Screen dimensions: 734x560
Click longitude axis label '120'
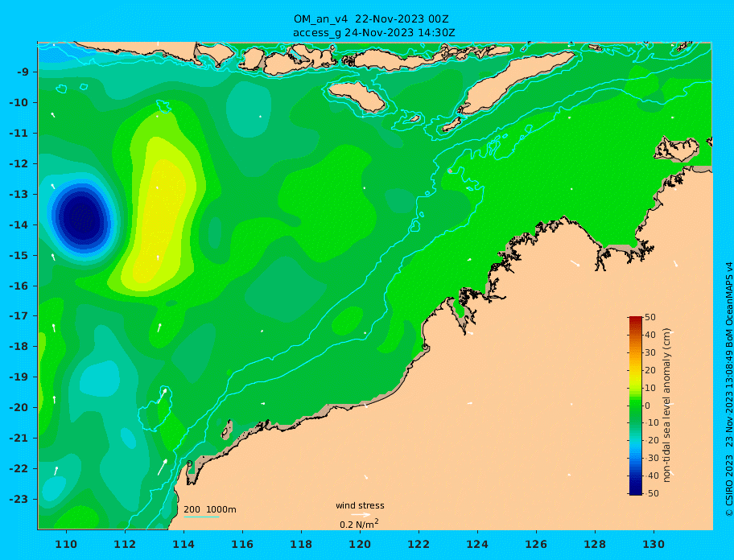(x=360, y=545)
